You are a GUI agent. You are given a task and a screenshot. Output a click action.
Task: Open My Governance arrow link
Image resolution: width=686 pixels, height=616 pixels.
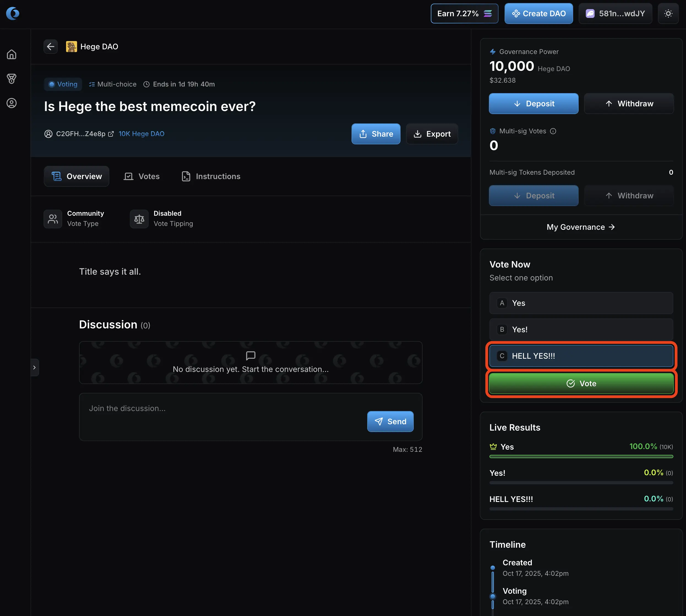pyautogui.click(x=581, y=227)
